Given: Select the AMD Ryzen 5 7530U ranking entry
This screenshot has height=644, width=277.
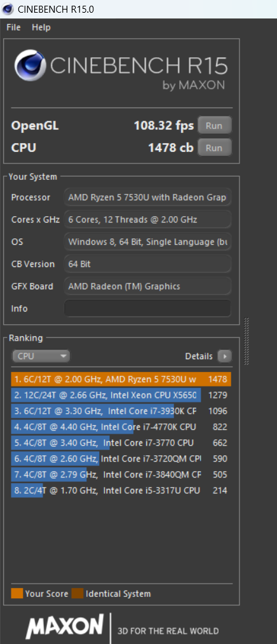Looking at the screenshot, I should pos(121,380).
